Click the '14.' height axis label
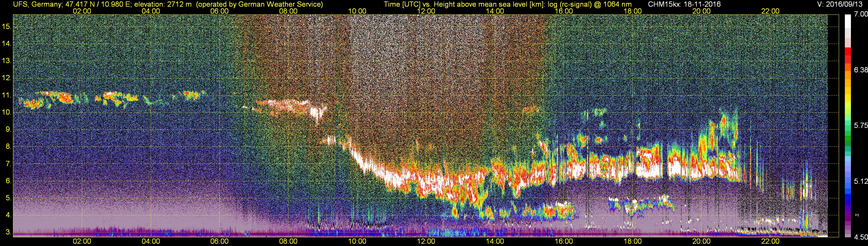This screenshot has width=868, height=246. [7, 44]
